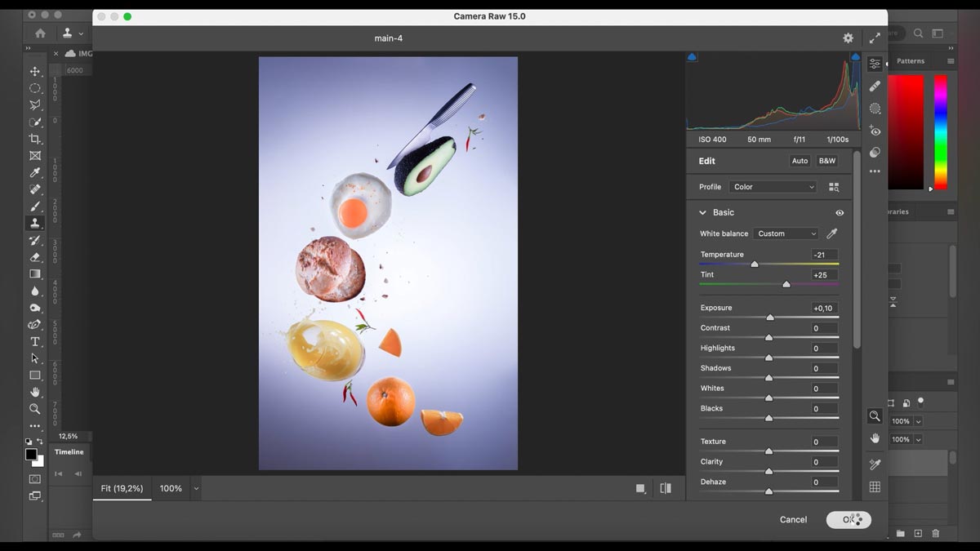980x551 pixels.
Task: Select the Elliptical Marquee tool
Action: click(x=35, y=88)
